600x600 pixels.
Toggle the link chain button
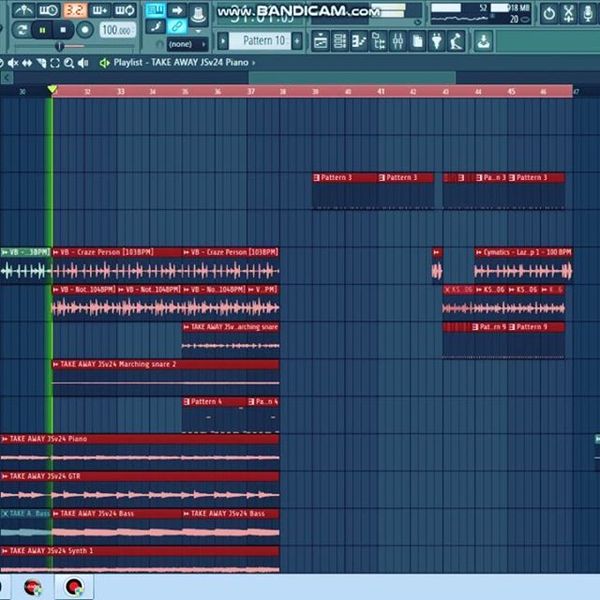click(177, 26)
